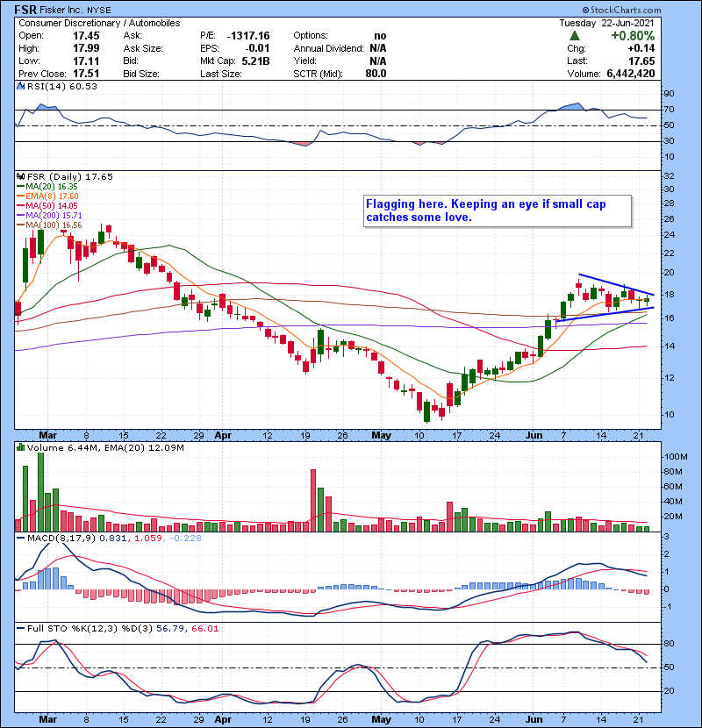Image resolution: width=702 pixels, height=728 pixels.
Task: Click the date Tuesday 22-Jun-2021
Action: 606,23
